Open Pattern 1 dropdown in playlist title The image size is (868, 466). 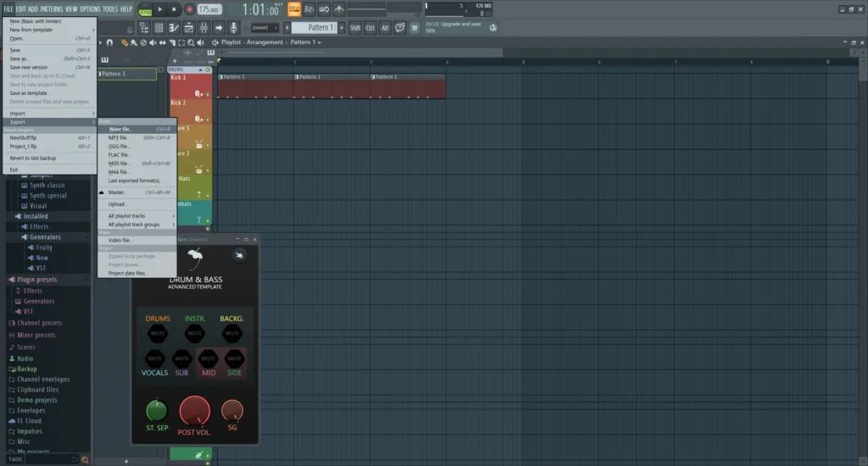click(x=305, y=42)
